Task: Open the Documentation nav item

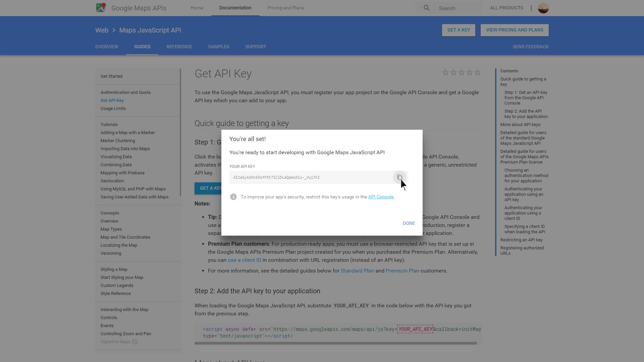Action: click(235, 8)
